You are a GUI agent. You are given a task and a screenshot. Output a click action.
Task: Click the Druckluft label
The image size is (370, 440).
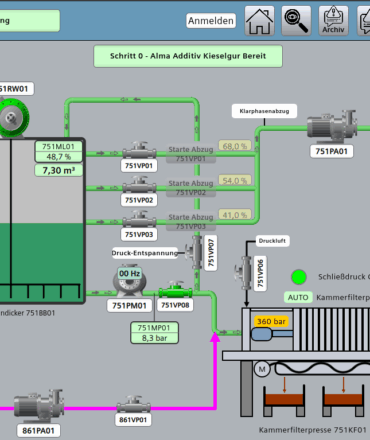pos(272,241)
